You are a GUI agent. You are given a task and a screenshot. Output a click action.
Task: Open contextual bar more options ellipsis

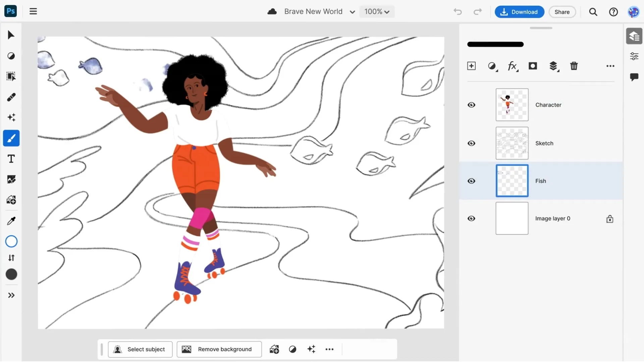tap(329, 349)
